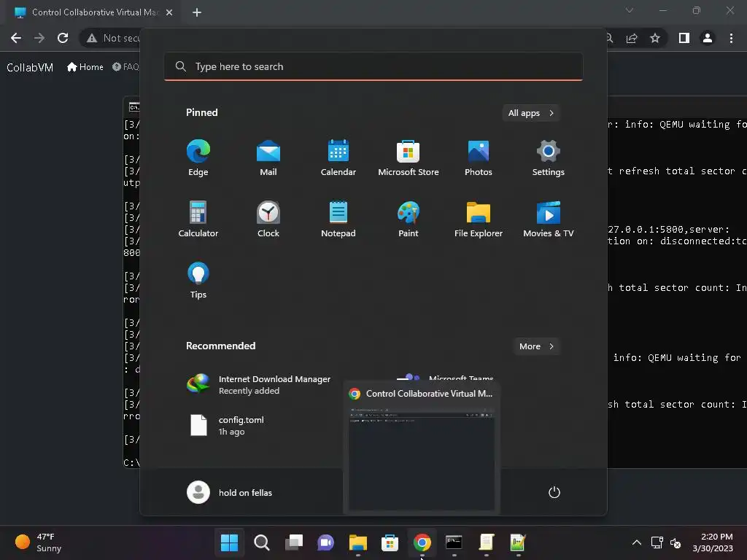747x560 pixels.
Task: Open network status tray icon
Action: pyautogui.click(x=657, y=542)
